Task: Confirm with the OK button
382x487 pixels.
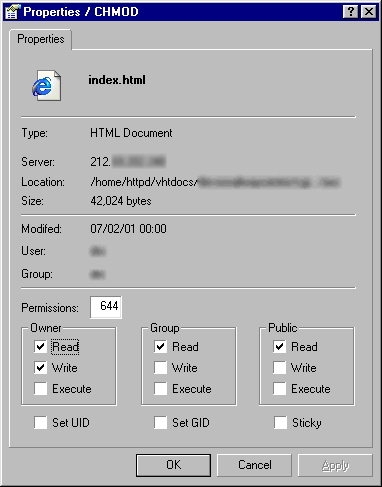Action: [x=173, y=465]
